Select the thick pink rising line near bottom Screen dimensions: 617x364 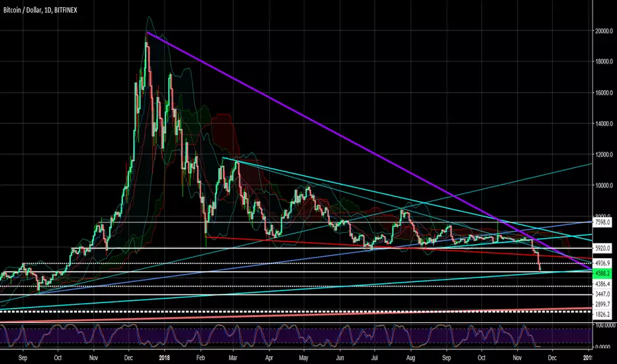295,314
